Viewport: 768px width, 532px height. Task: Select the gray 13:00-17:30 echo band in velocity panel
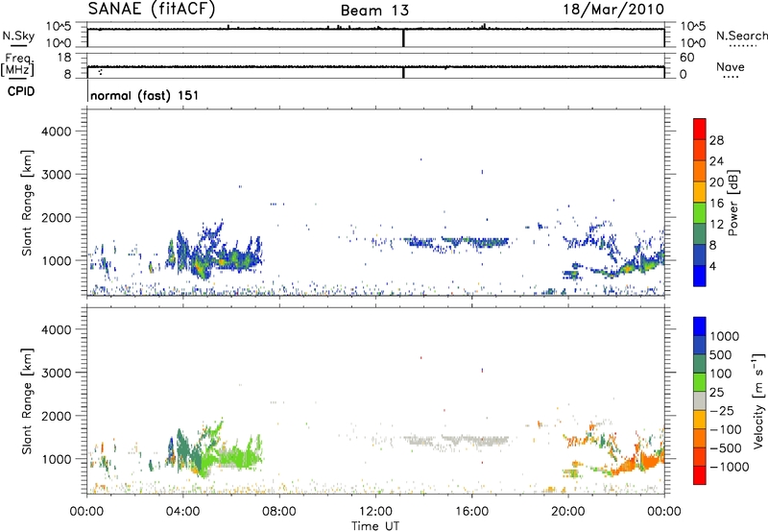(x=455, y=440)
